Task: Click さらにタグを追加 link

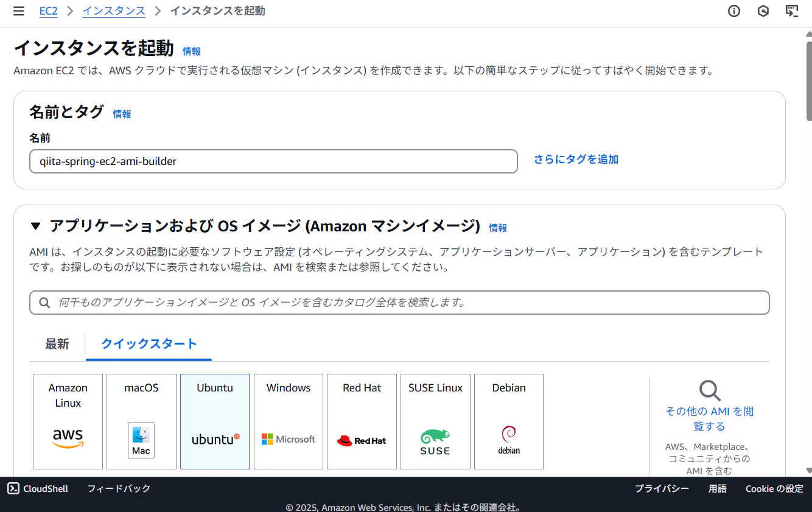Action: pos(576,160)
